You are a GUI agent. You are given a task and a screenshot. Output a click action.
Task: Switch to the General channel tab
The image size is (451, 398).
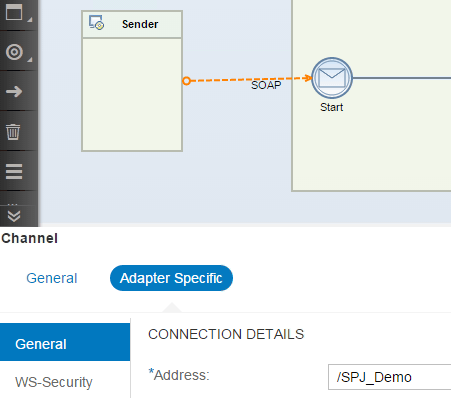[52, 278]
